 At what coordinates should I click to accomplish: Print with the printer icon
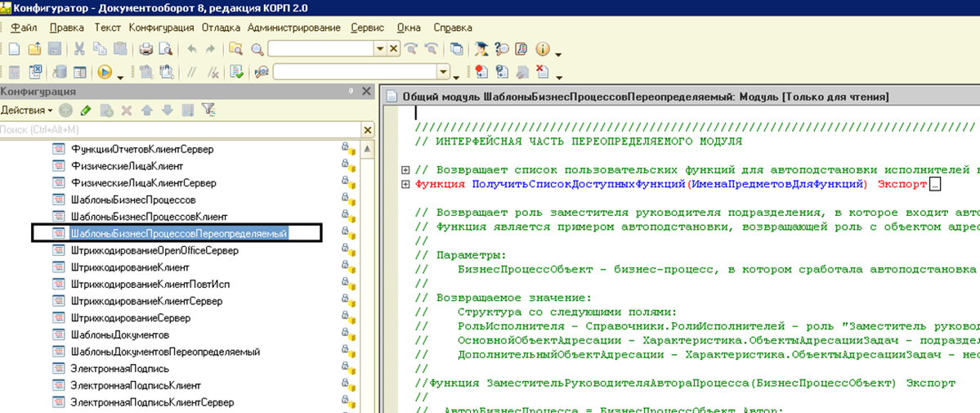pos(145,49)
